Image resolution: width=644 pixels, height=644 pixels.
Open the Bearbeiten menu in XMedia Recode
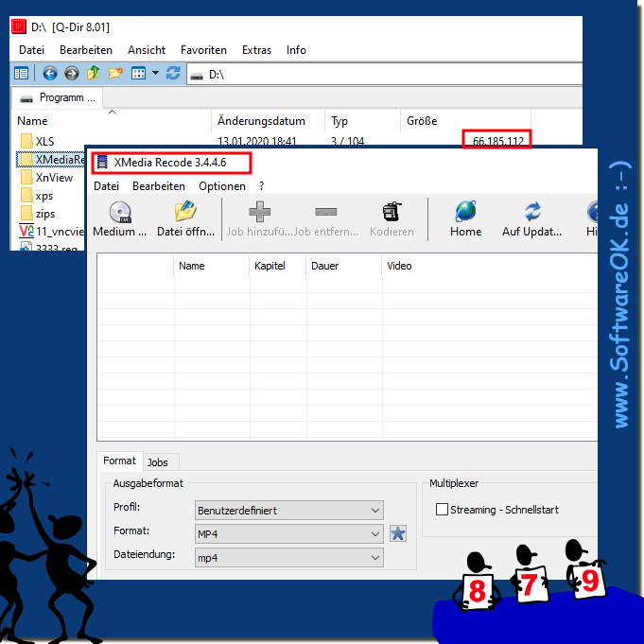(x=159, y=186)
